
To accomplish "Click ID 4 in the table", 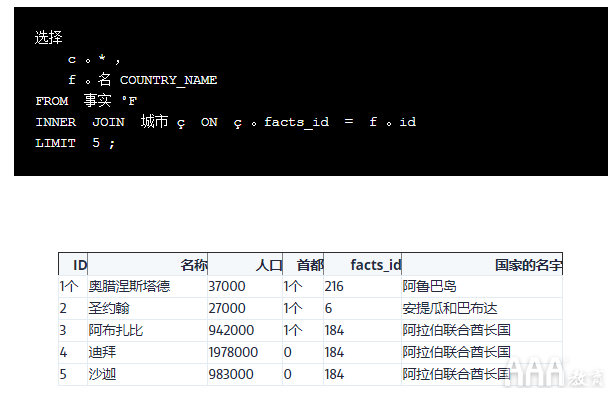I will [63, 352].
